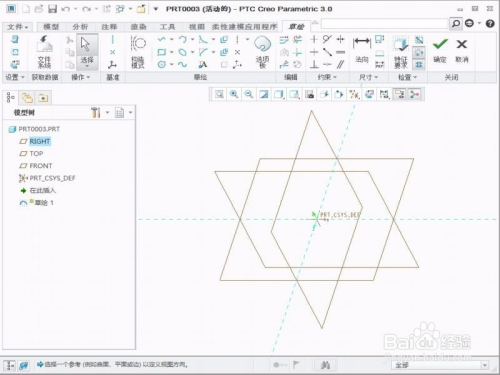Click the search magnifier icon

(x=456, y=23)
